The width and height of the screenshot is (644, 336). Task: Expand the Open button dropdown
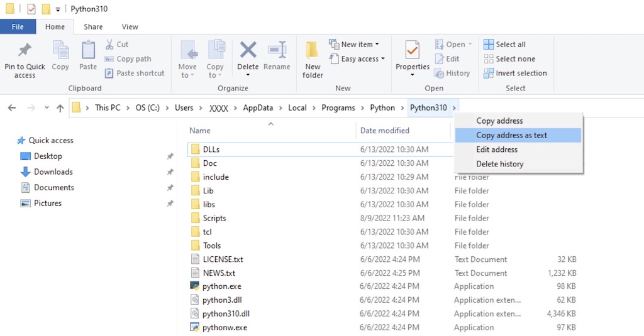pos(470,45)
